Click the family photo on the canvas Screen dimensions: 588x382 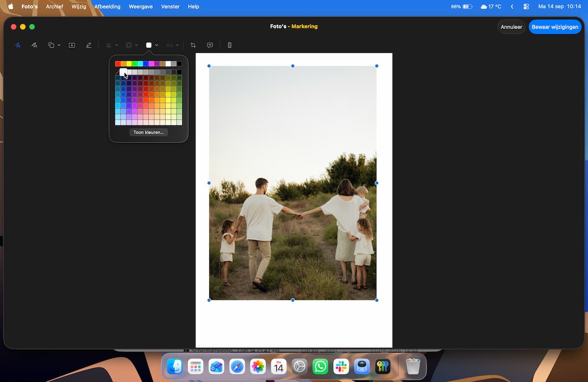click(x=293, y=183)
